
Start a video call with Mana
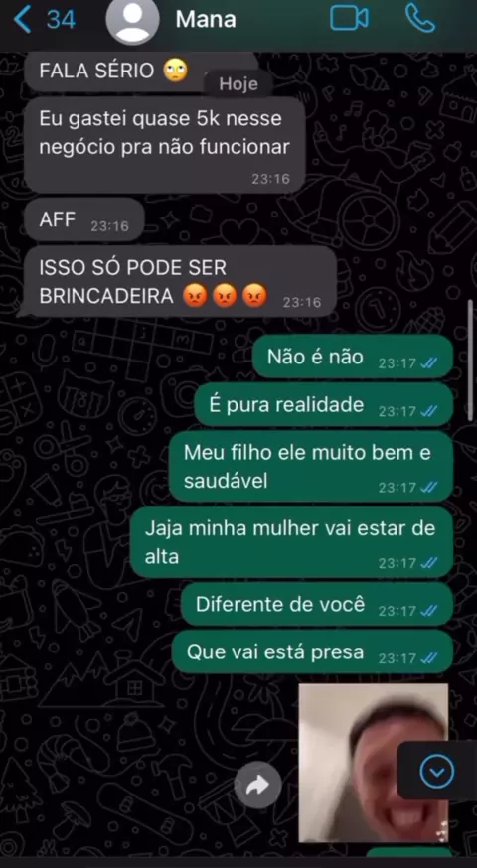coord(349,18)
